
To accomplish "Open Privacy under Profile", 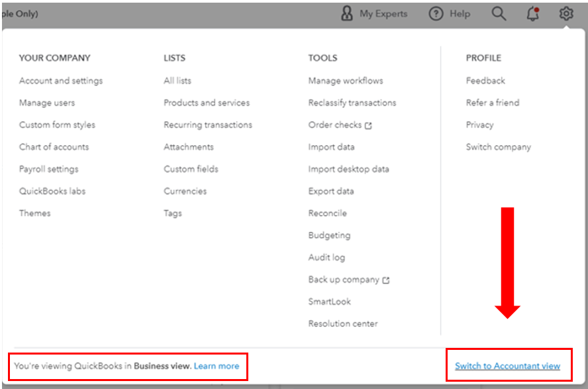I will point(479,125).
